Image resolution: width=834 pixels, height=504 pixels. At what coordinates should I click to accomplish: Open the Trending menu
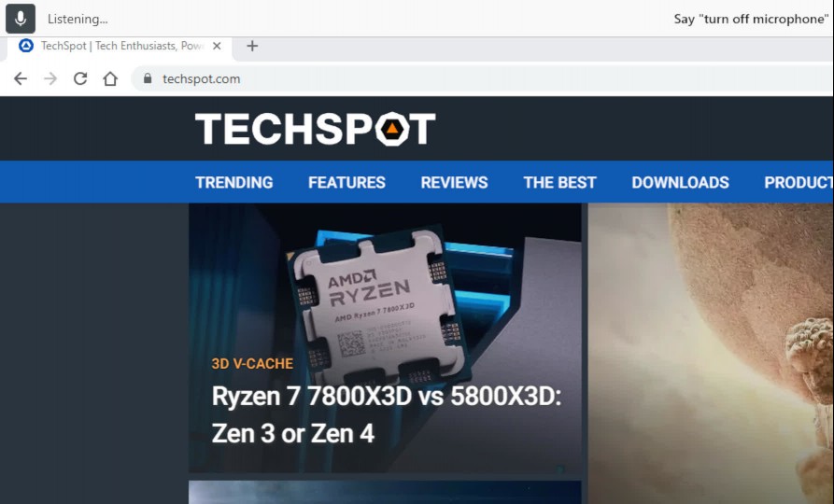[234, 182]
